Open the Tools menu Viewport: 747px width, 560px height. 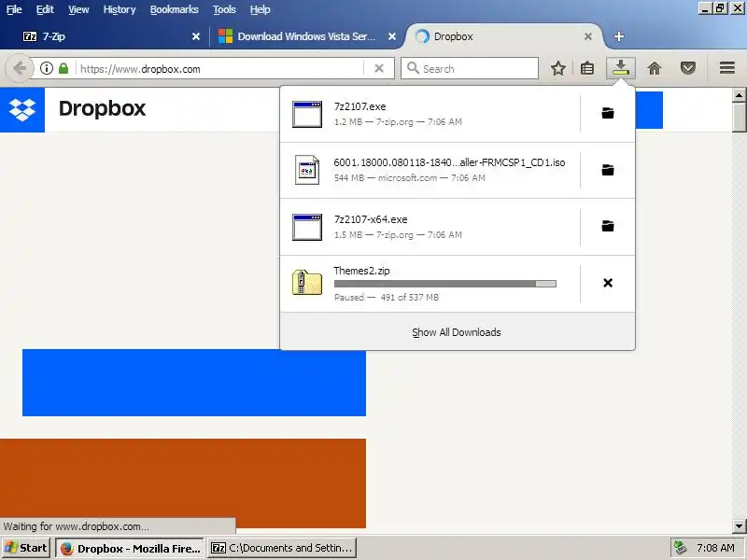pyautogui.click(x=224, y=9)
